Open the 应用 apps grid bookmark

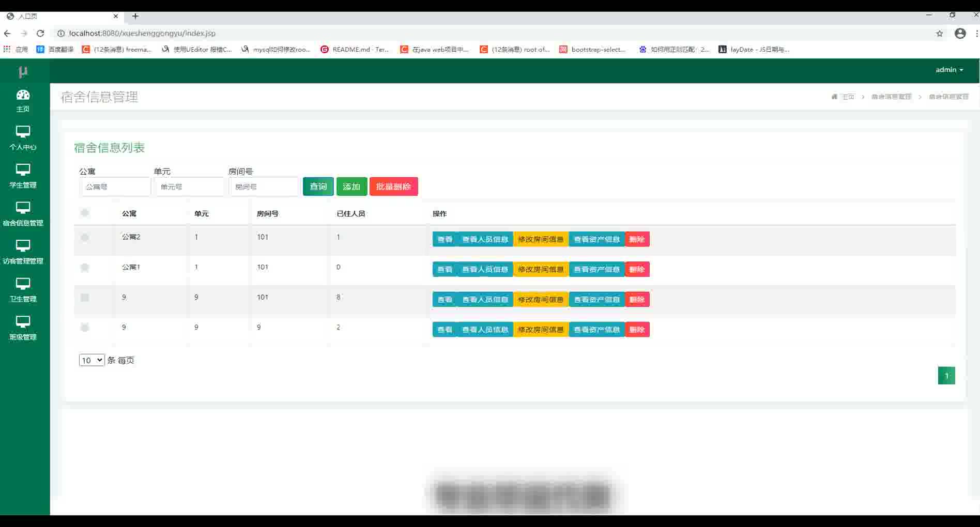pyautogui.click(x=16, y=49)
